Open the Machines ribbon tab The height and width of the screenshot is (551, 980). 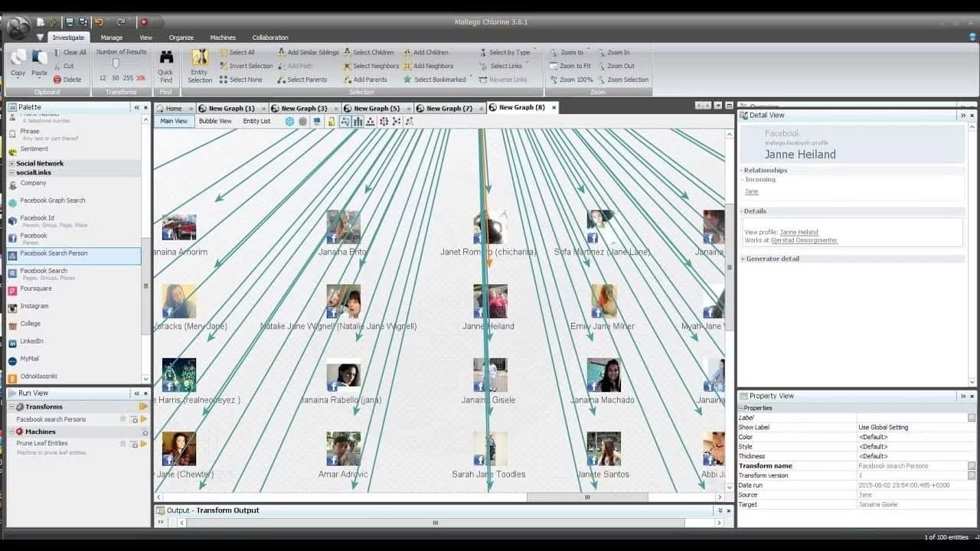point(223,37)
